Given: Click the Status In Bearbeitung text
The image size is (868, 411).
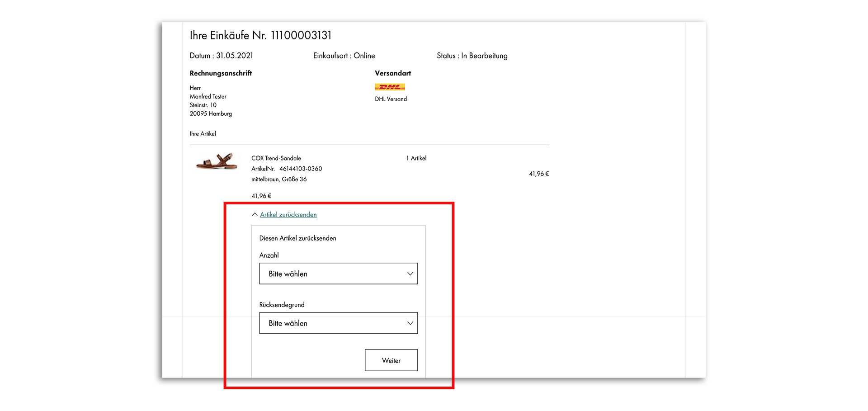Looking at the screenshot, I should point(472,56).
